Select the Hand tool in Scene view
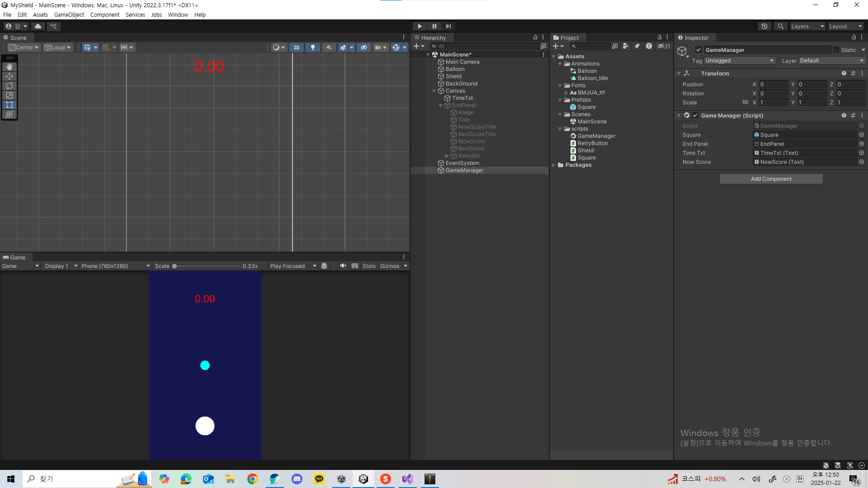The height and width of the screenshot is (488, 868). tap(9, 67)
